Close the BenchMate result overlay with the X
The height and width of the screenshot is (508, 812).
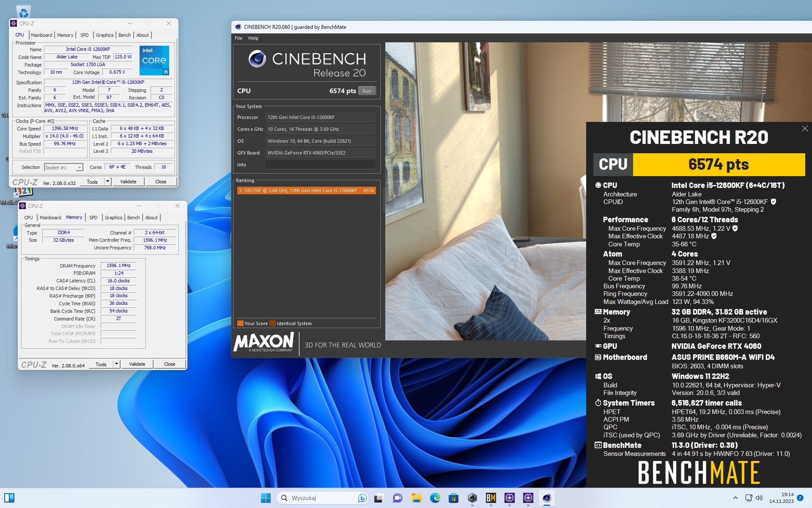[x=805, y=128]
